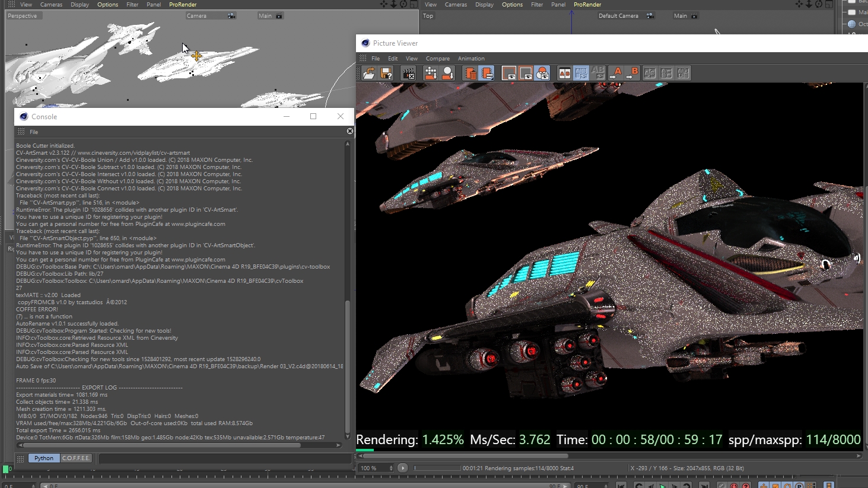Click the Console window title text
The height and width of the screenshot is (488, 868).
click(x=44, y=117)
